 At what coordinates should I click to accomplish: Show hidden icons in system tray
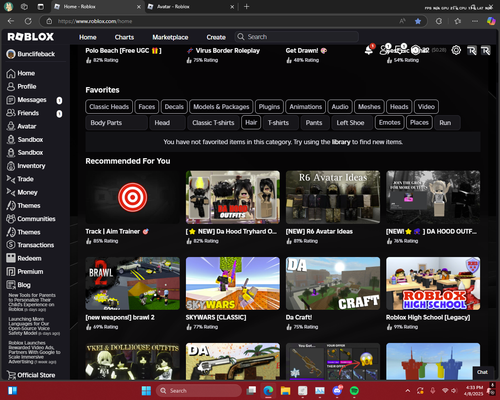(x=408, y=391)
